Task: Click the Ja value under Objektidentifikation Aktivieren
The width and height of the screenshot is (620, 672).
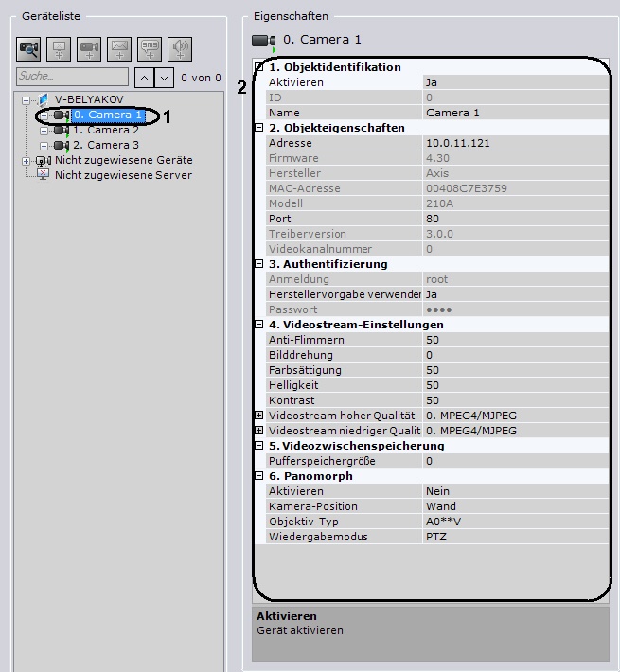Action: [x=516, y=82]
